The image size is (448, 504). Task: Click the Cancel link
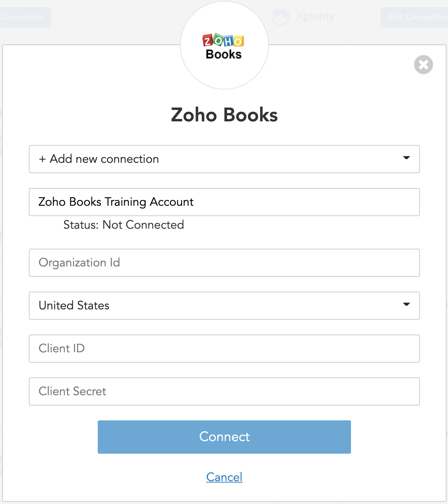click(x=224, y=477)
